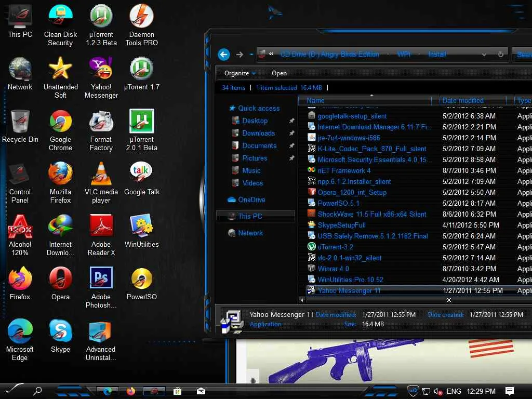Launch Daemon Tools PRO shortcut
The height and width of the screenshot is (399, 532).
click(x=141, y=25)
